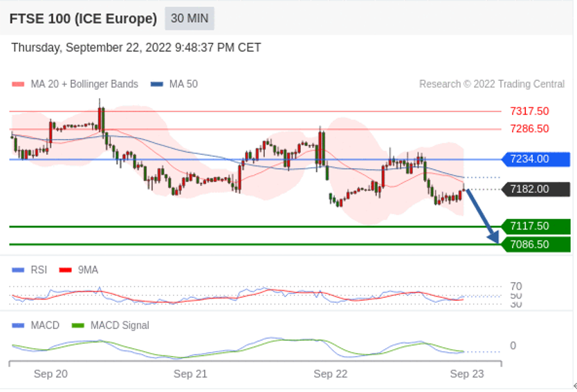This screenshot has height=392, width=577.
Task: Click the Sep 20 date axis label
Action: (x=51, y=374)
